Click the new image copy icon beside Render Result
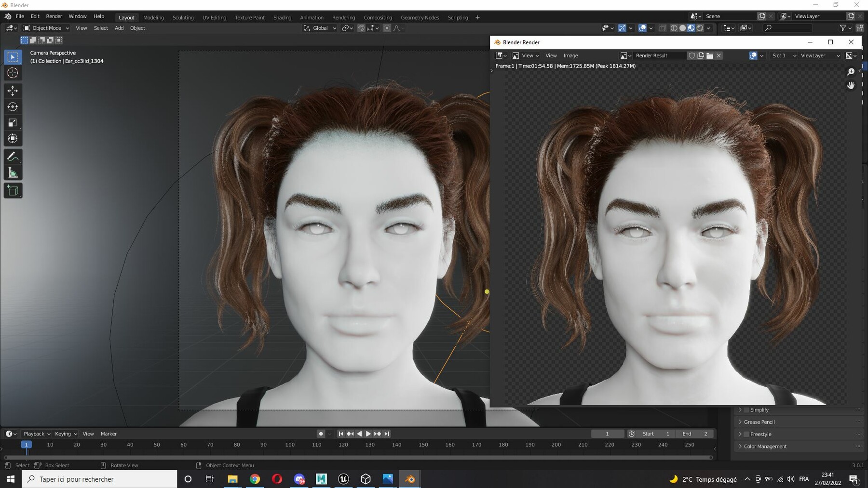Viewport: 868px width, 488px height. tap(701, 55)
